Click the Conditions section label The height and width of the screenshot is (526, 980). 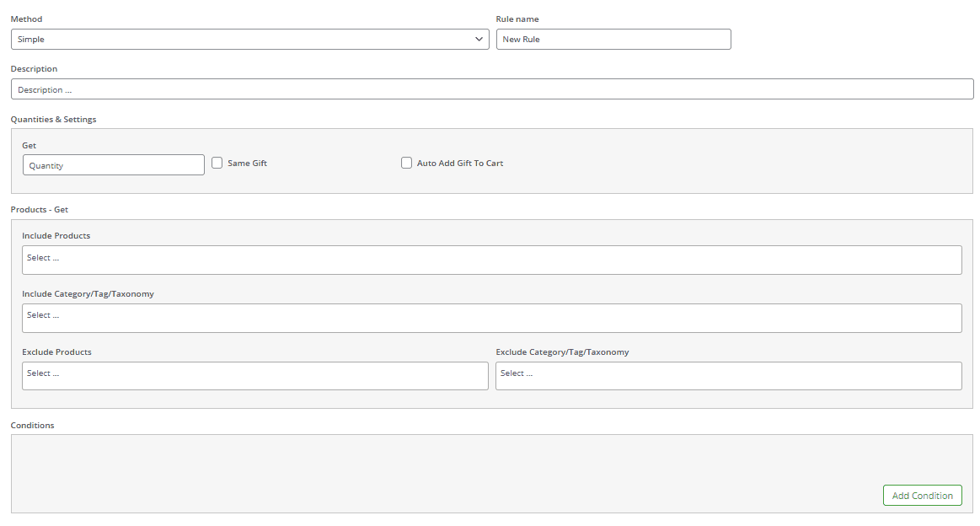(x=32, y=425)
